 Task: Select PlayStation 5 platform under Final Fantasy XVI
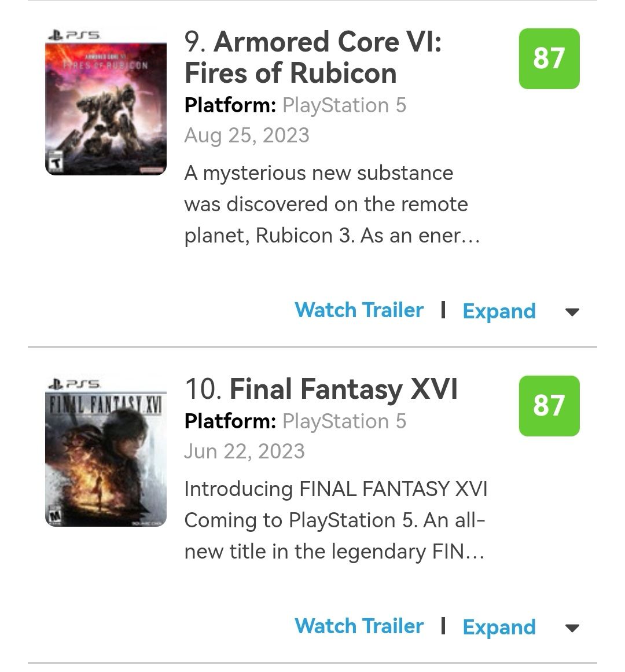point(344,421)
